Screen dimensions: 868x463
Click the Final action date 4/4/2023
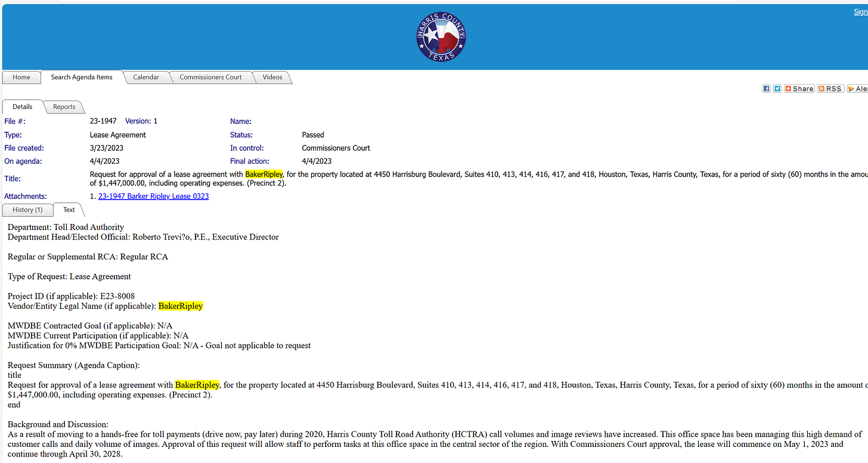click(x=317, y=161)
